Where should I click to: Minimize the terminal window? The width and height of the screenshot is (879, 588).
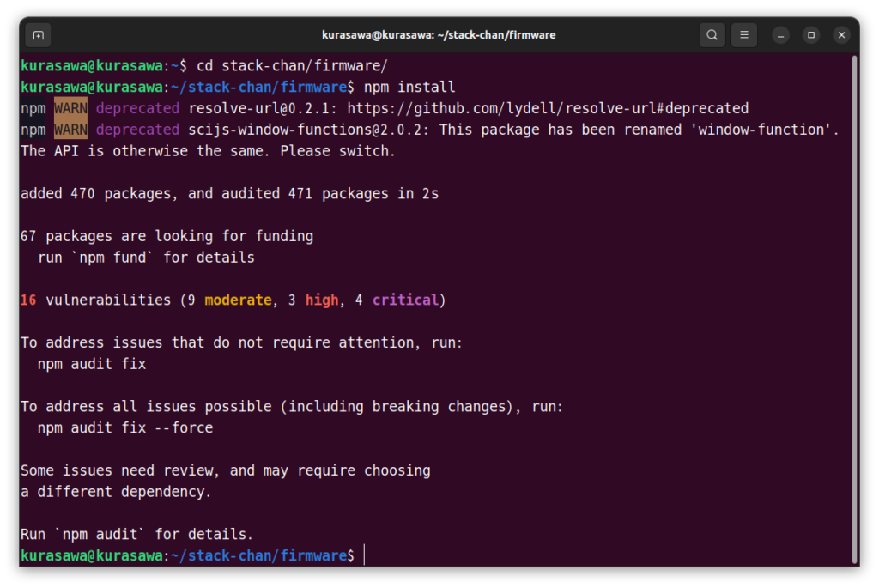coord(780,35)
